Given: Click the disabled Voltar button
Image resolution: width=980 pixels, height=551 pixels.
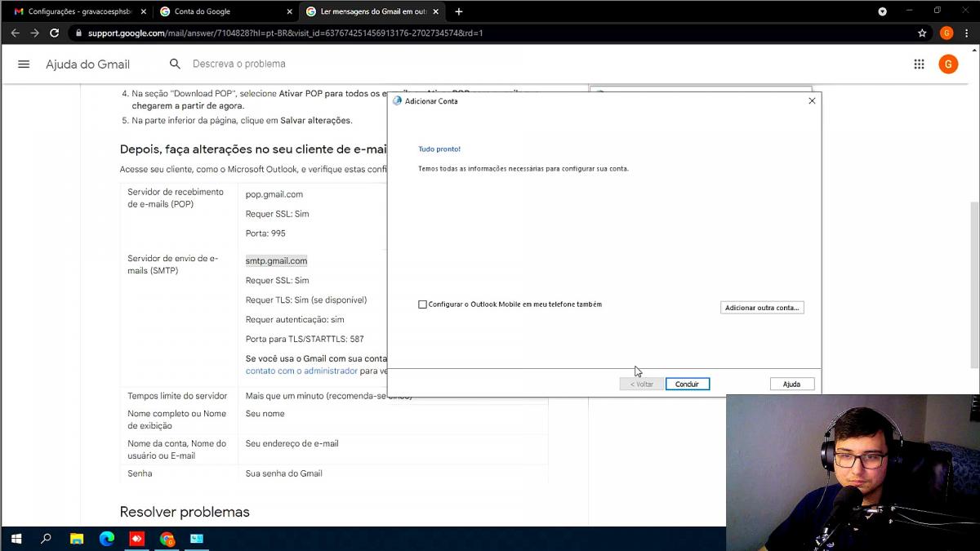Looking at the screenshot, I should click(642, 384).
